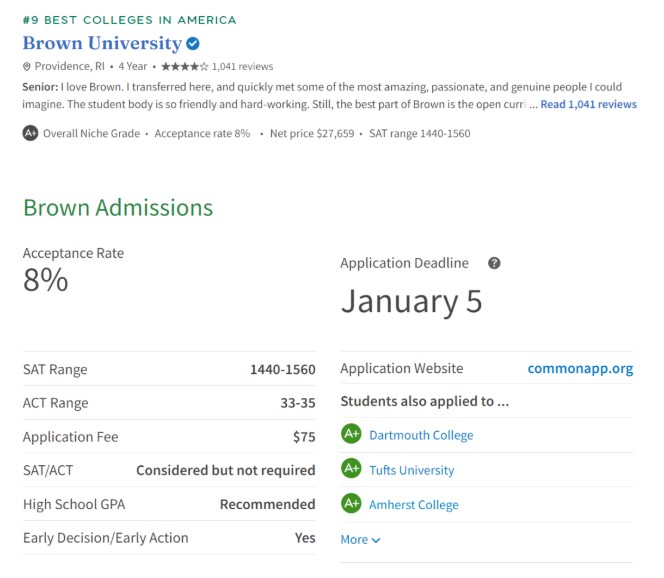Viewport: 664px width, 578px height.
Task: Click the Acceptance rate 8% summary text
Action: pyautogui.click(x=202, y=133)
